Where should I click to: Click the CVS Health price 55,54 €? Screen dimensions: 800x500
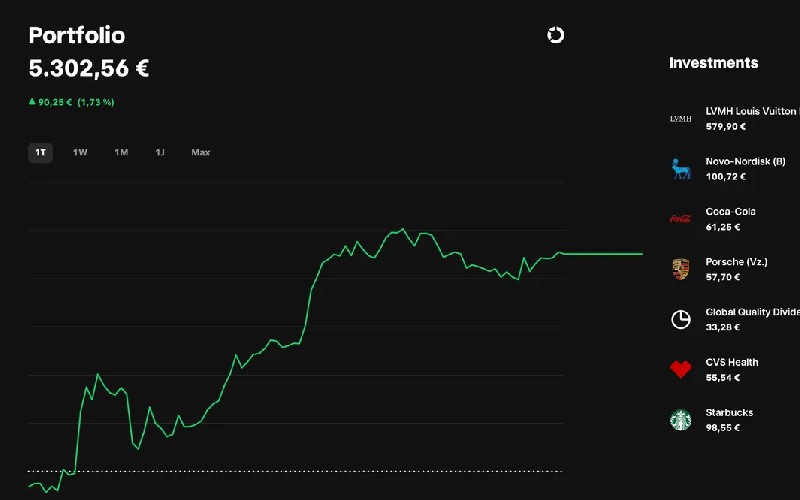[722, 378]
